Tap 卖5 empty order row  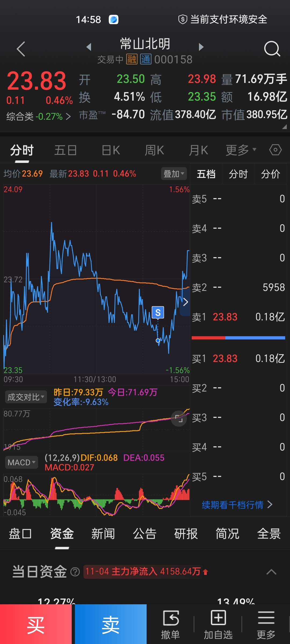click(238, 199)
